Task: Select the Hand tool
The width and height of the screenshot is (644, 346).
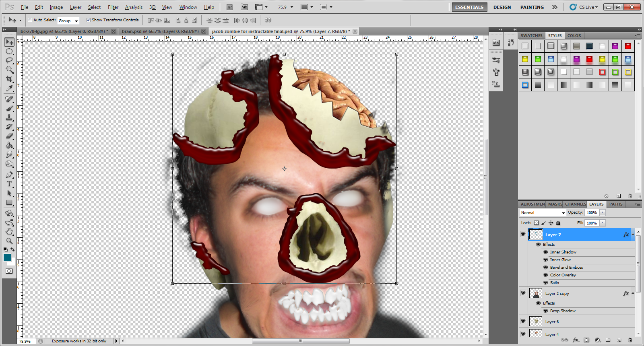Action: (x=9, y=232)
